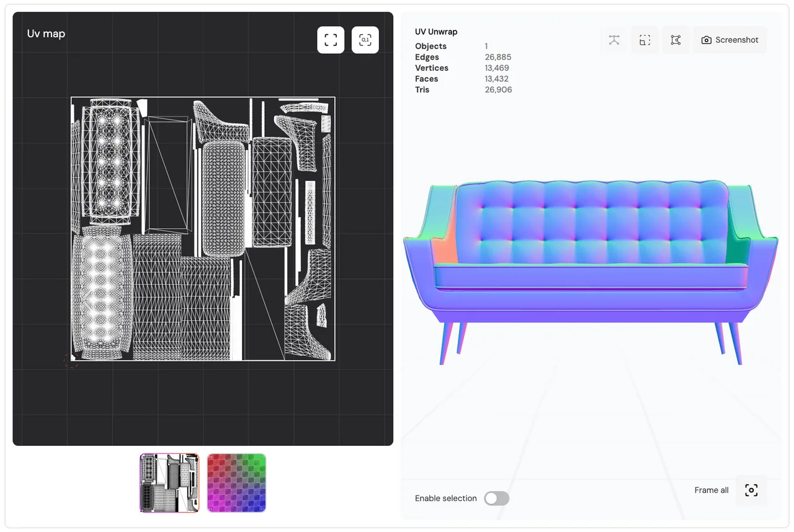794x532 pixels.
Task: Click the face count '13,432'
Action: click(497, 79)
